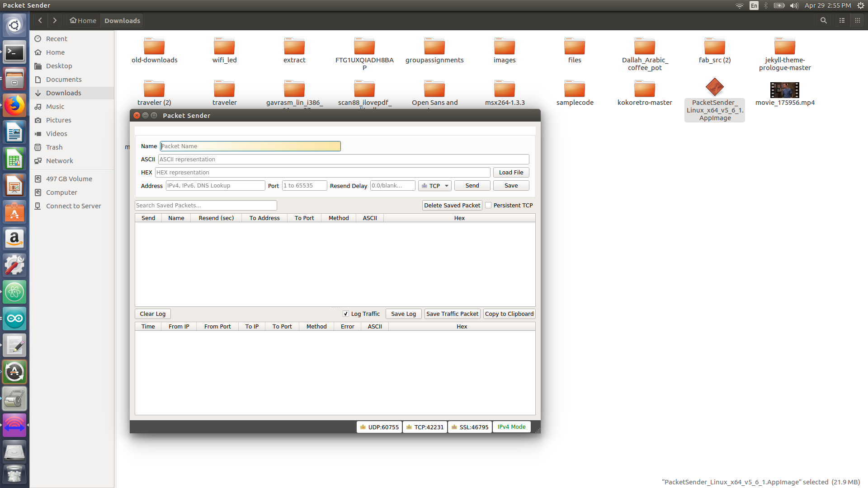868x488 pixels.
Task: Open System Settings from the dock
Action: click(14, 266)
